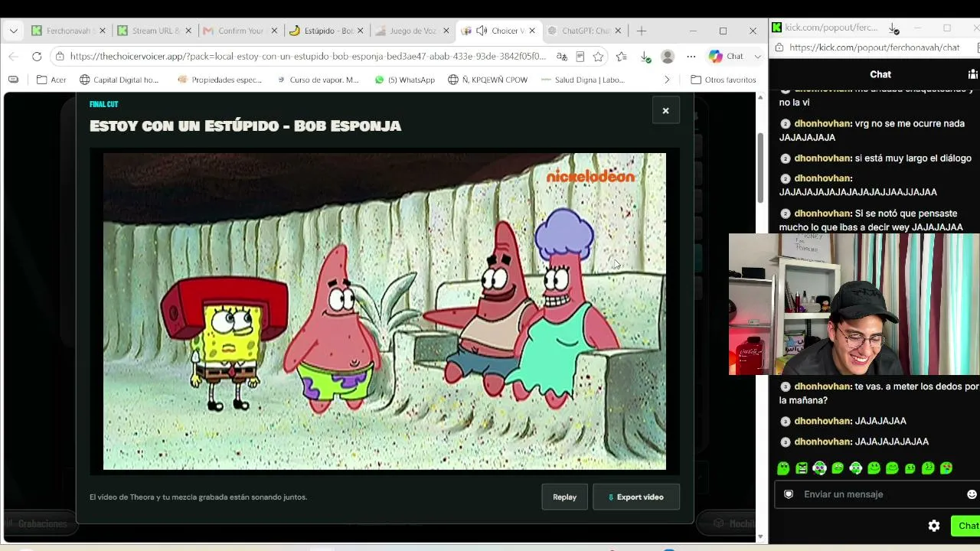Click the Export video button
This screenshot has height=551, width=980.
pyautogui.click(x=636, y=497)
